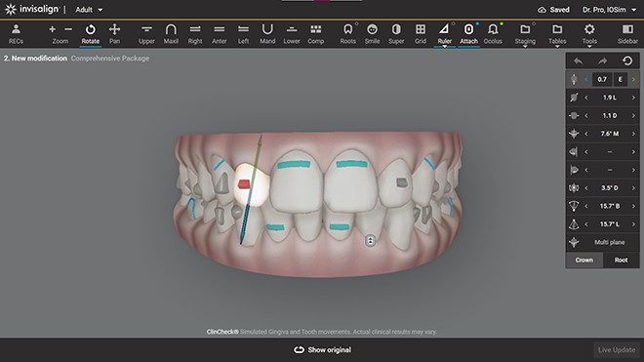Screen dimensions: 644x362
Task: Switch movement mode to Root
Action: 621,261
